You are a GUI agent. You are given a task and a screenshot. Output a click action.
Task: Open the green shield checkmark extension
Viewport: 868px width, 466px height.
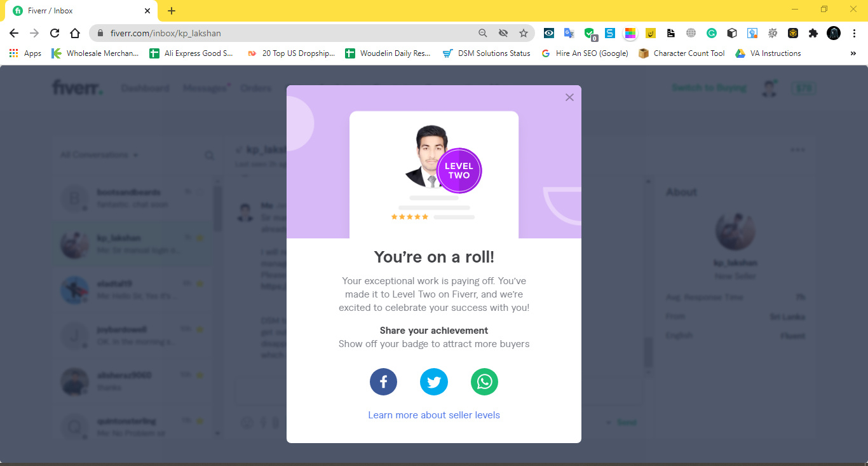[x=590, y=33]
